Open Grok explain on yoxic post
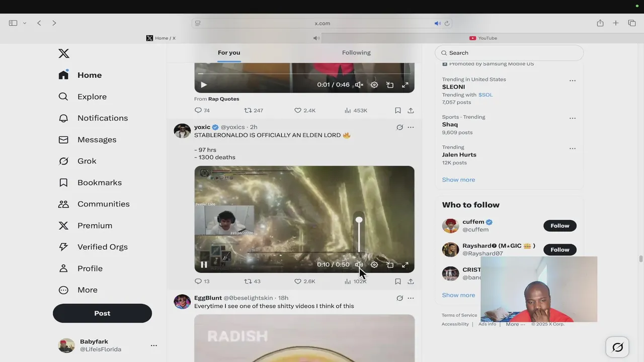Screen dimensions: 644x362 [x=399, y=127]
